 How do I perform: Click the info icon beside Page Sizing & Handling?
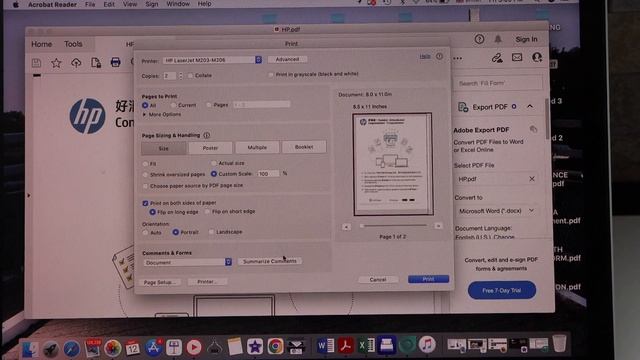point(207,135)
